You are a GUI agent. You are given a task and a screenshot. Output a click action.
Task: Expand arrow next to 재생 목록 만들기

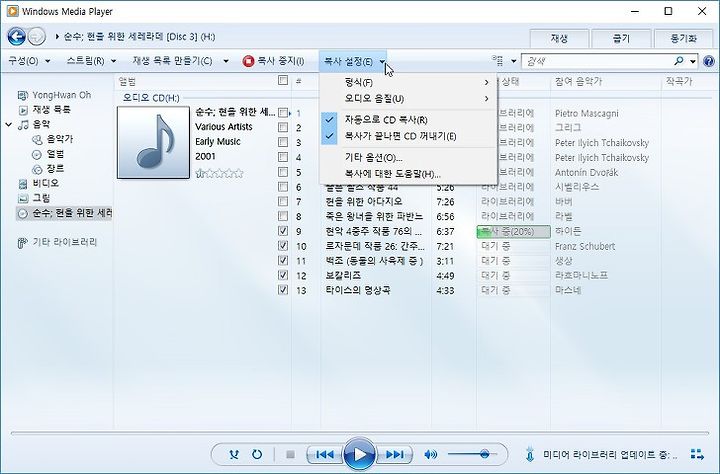(226, 61)
